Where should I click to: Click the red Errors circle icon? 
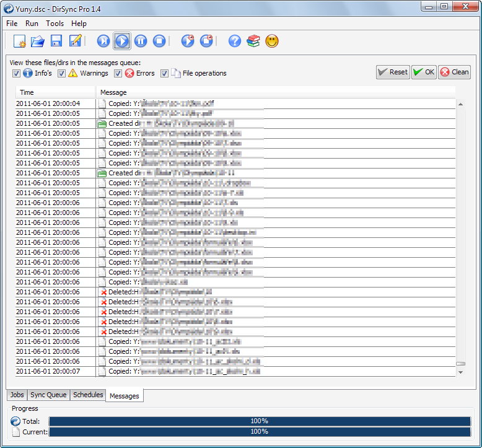point(129,73)
